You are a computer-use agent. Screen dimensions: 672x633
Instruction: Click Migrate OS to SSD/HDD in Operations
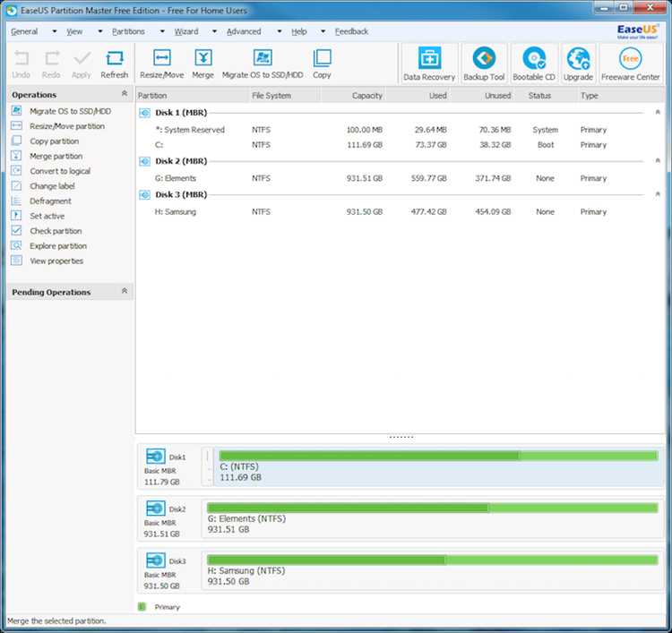pos(70,111)
